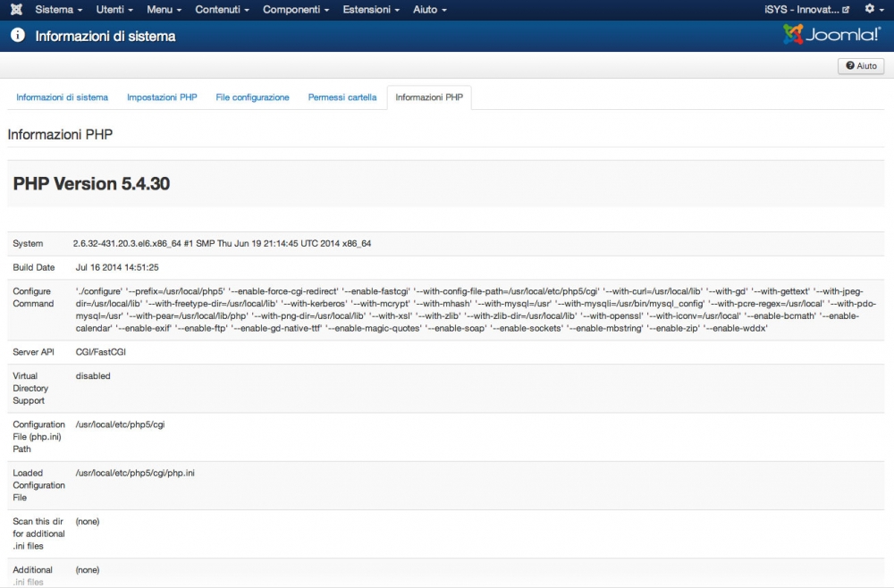Image resolution: width=894 pixels, height=588 pixels.
Task: Open the settings gear dropdown
Action: [873, 9]
